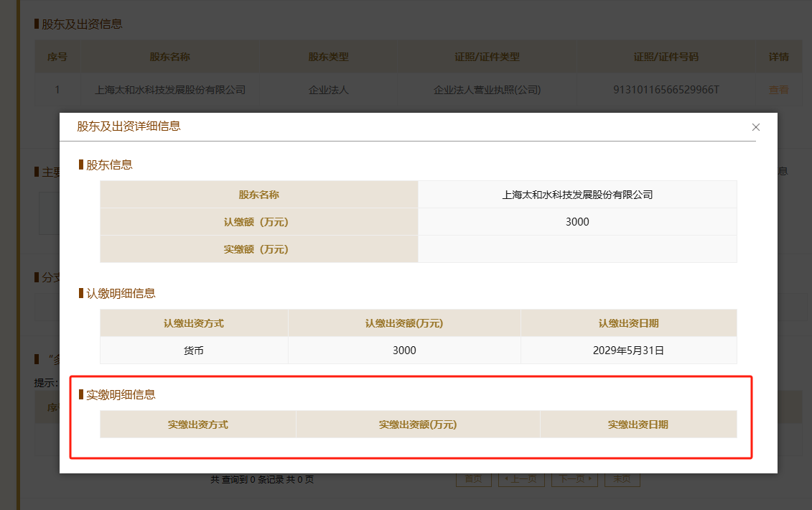
Task: Click the 认缴出资额(万元) column header
Action: pos(404,323)
